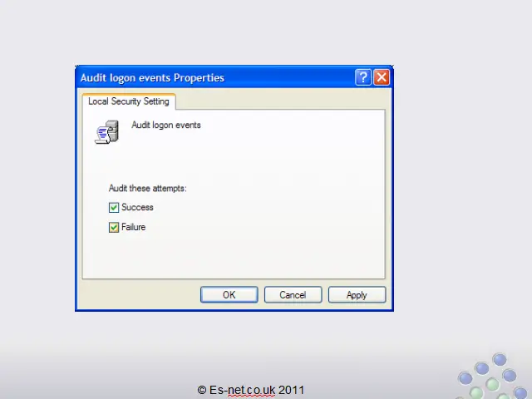Viewport: 532px width, 399px height.
Task: Click the Cancel button
Action: click(293, 294)
